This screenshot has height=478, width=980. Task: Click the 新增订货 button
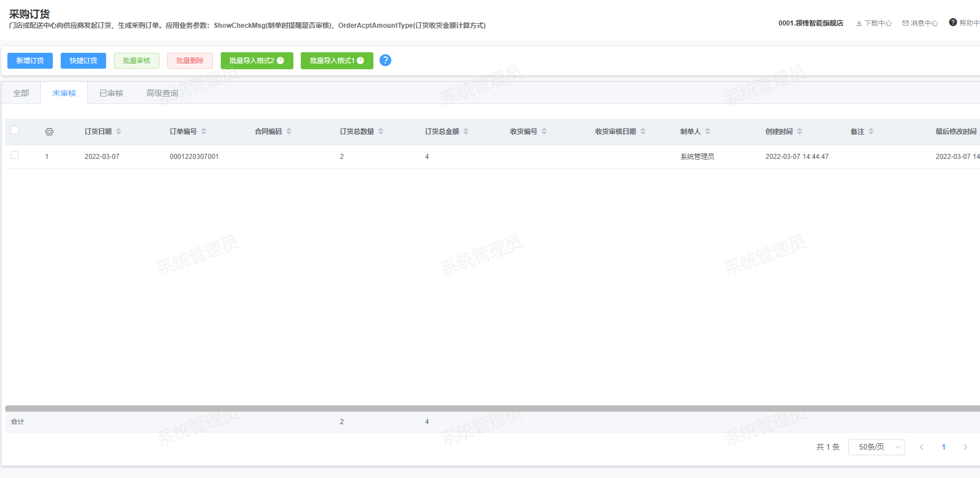coord(30,61)
